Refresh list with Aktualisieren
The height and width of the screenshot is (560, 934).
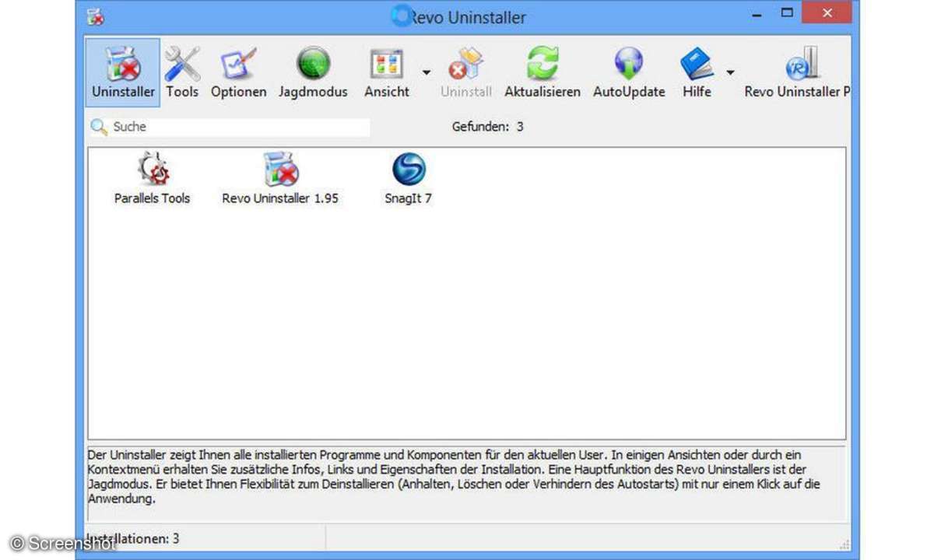[542, 72]
